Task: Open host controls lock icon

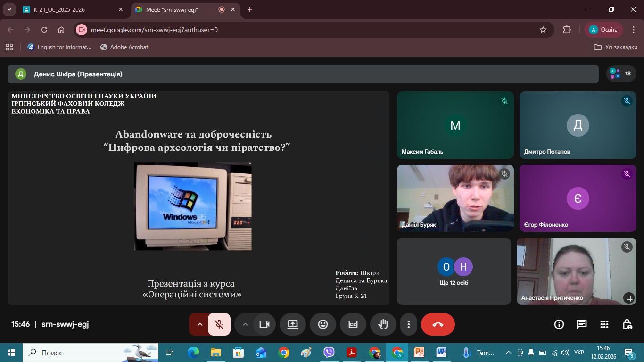Action: 627,324
